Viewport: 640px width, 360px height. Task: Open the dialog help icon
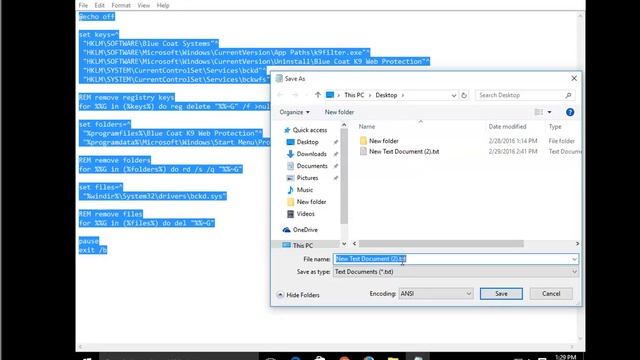(570, 112)
